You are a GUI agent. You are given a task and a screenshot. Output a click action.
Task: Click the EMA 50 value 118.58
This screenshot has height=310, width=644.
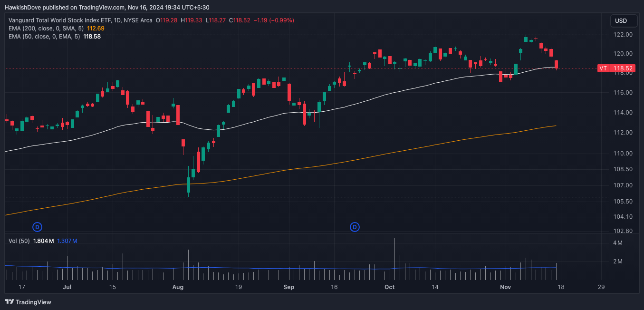pyautogui.click(x=92, y=36)
